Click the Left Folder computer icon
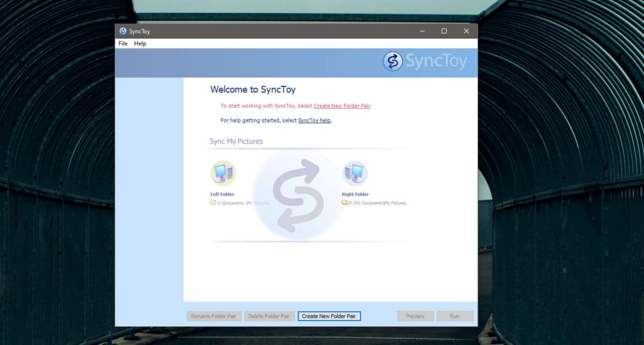Image resolution: width=644 pixels, height=345 pixels. point(223,173)
